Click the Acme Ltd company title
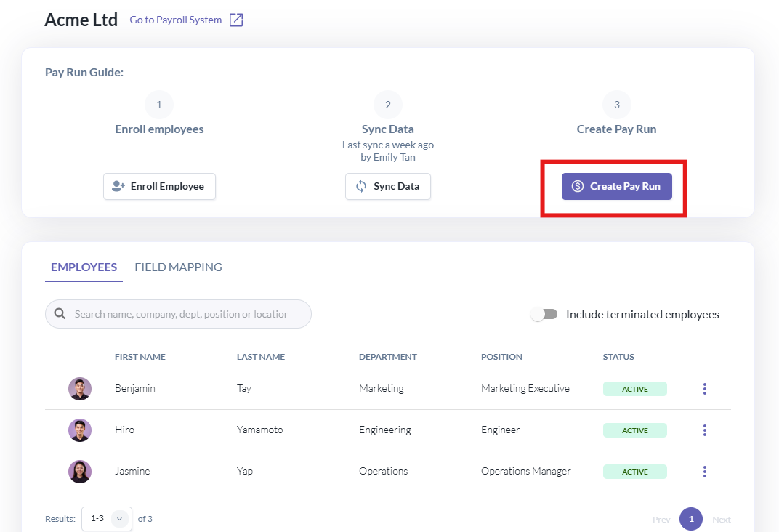Image resolution: width=779 pixels, height=532 pixels. tap(81, 20)
